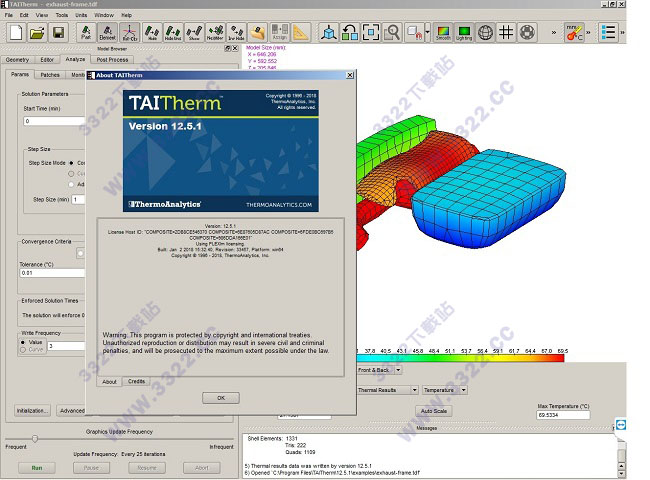Toggle the mesh grid lines icon
650x480 pixels.
coord(506,32)
